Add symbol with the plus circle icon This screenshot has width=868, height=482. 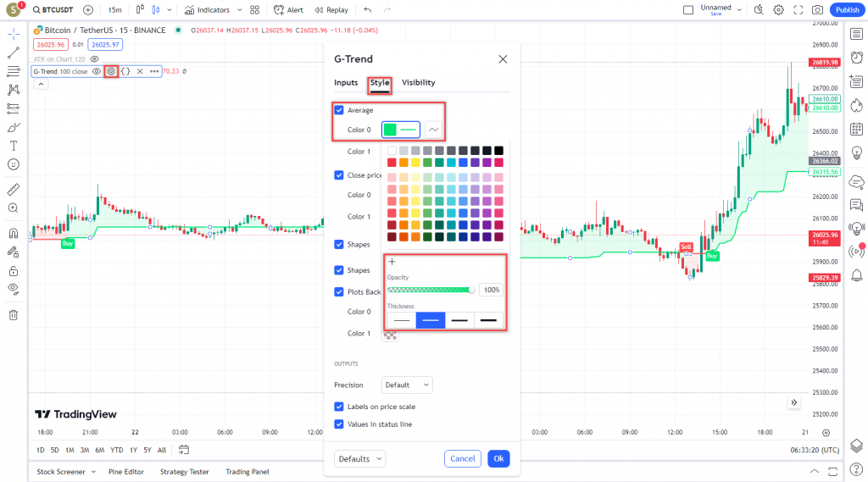[x=87, y=10]
